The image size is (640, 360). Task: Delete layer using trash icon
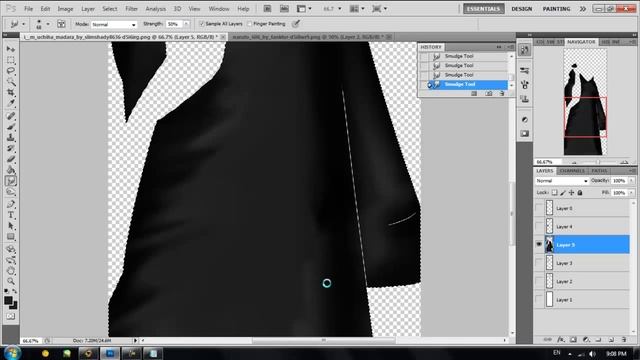tap(624, 339)
